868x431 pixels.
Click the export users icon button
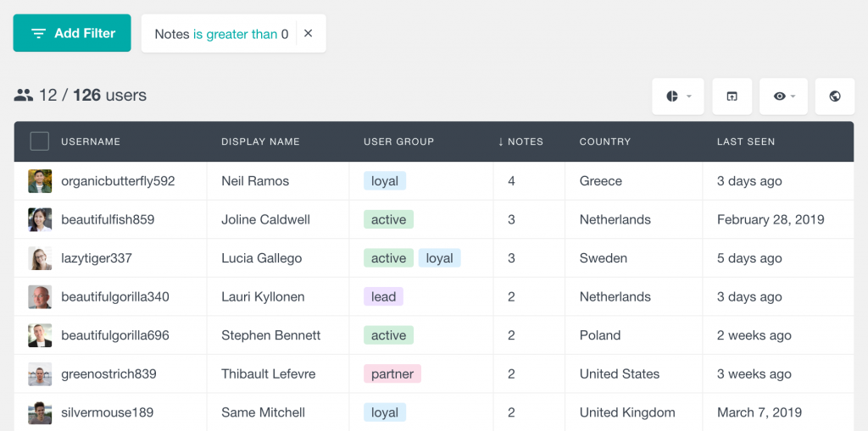pyautogui.click(x=732, y=97)
